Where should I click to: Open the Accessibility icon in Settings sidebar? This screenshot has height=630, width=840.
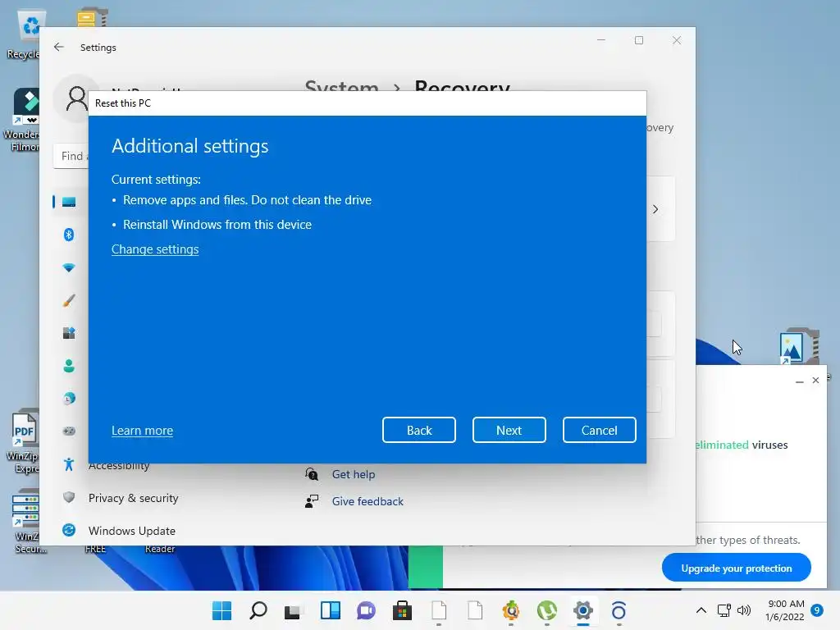tap(69, 464)
